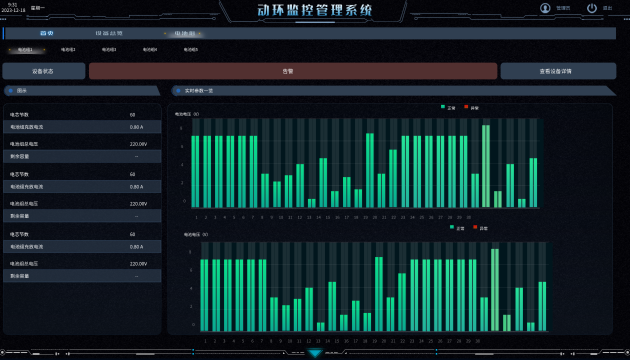Switch to the 设备总览 tab
The width and height of the screenshot is (630, 360).
109,33
